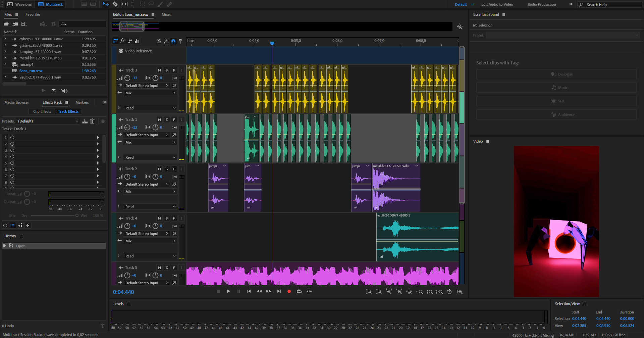Mute Track 3

(159, 70)
